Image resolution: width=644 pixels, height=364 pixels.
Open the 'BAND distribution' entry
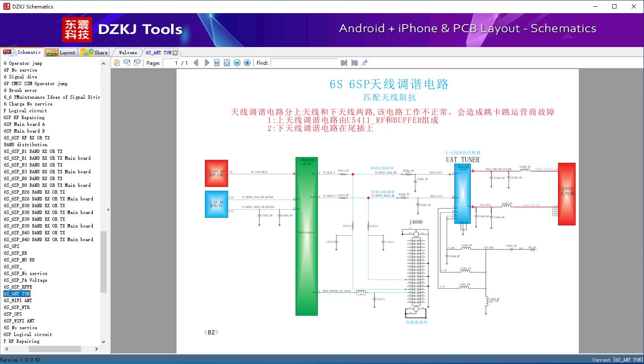click(x=25, y=144)
